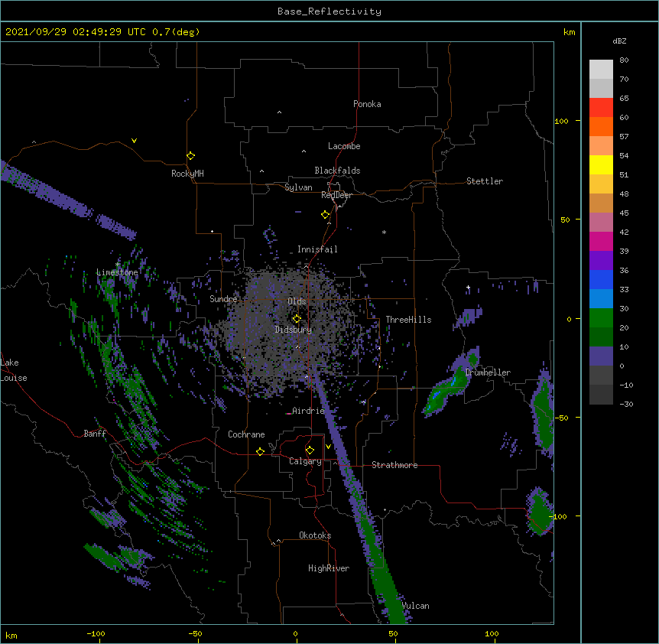Image resolution: width=659 pixels, height=644 pixels.
Task: Click the Innisfail town label
Action: (x=317, y=249)
